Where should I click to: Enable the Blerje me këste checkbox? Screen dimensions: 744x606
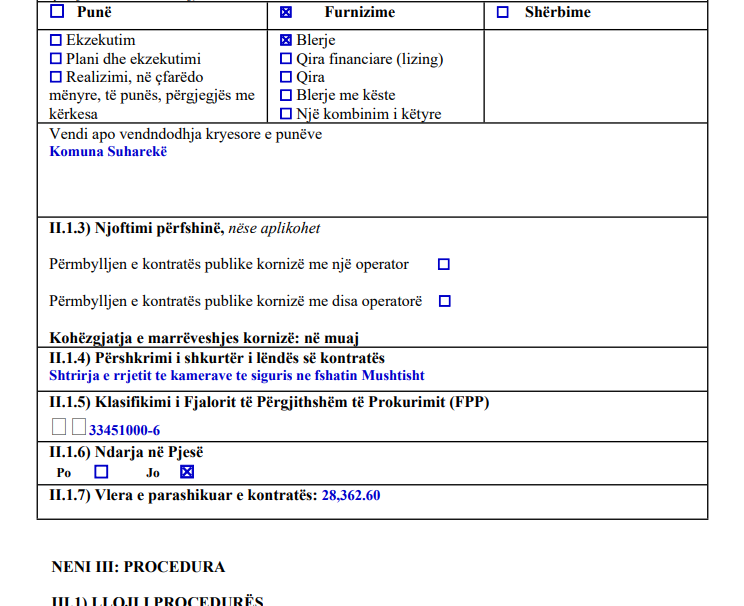pyautogui.click(x=286, y=95)
